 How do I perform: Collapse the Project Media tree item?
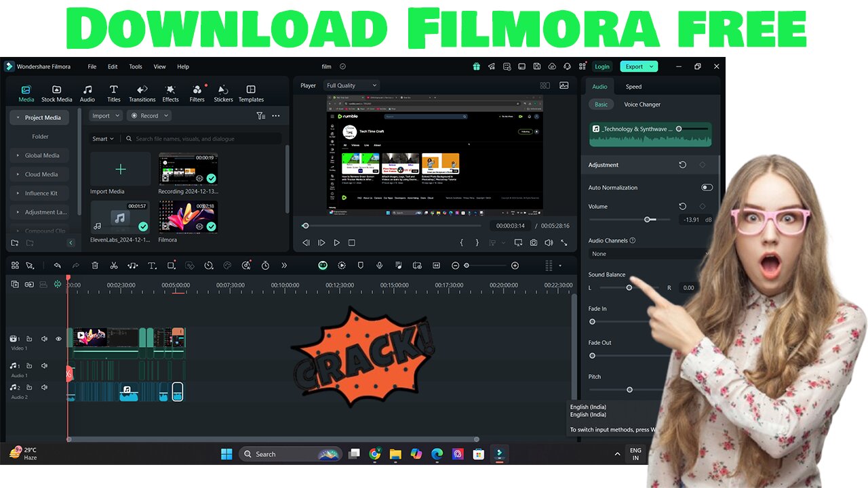(18, 118)
